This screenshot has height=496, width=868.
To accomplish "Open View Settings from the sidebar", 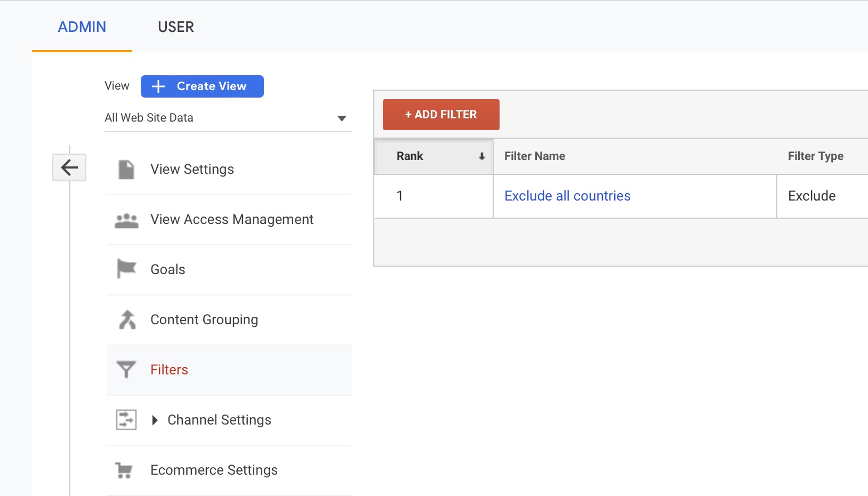I will [x=192, y=169].
